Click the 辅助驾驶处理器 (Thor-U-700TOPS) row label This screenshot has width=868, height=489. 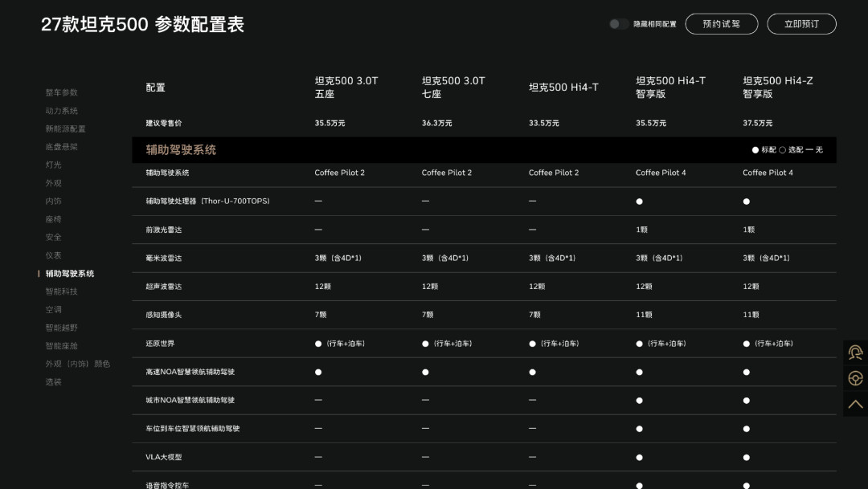tap(207, 201)
